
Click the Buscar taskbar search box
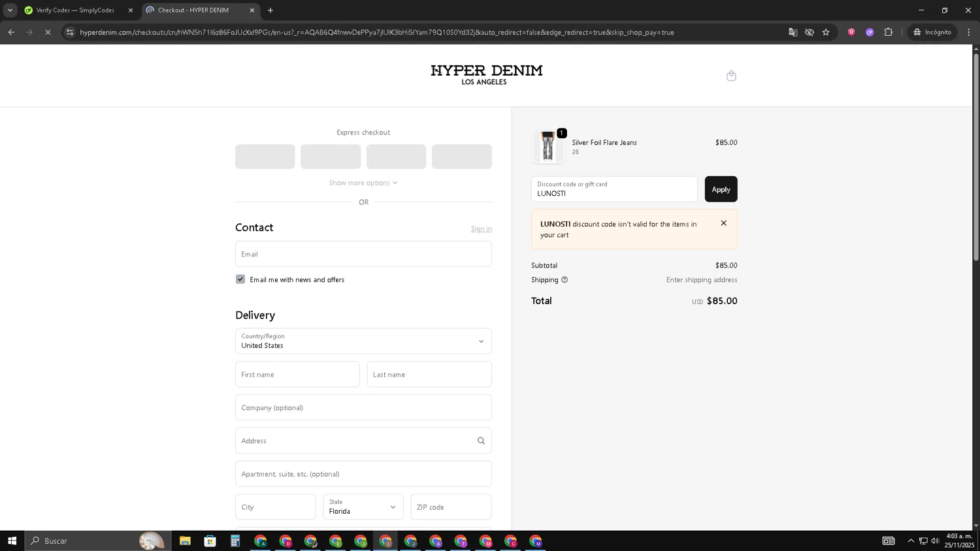(x=98, y=541)
